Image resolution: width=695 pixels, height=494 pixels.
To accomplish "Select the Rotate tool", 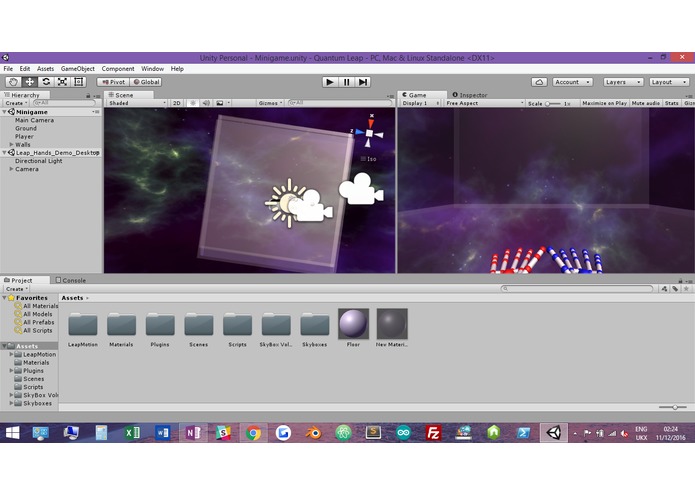I will (46, 82).
